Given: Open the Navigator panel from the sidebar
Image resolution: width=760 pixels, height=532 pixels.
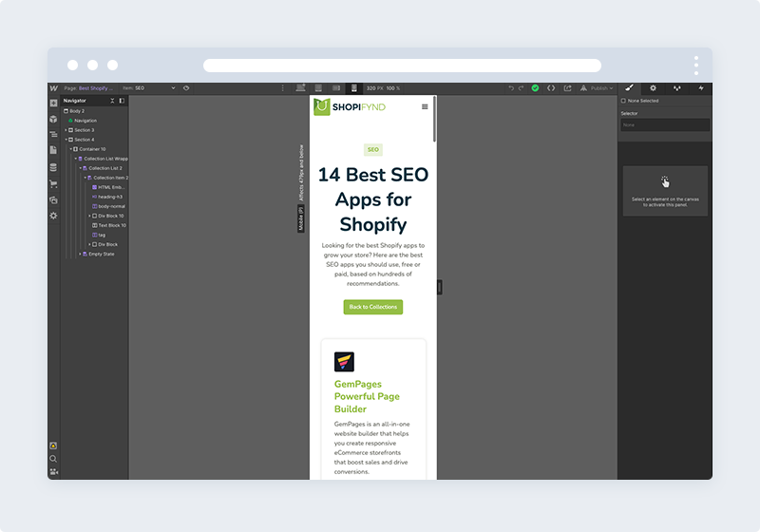Looking at the screenshot, I should (53, 134).
